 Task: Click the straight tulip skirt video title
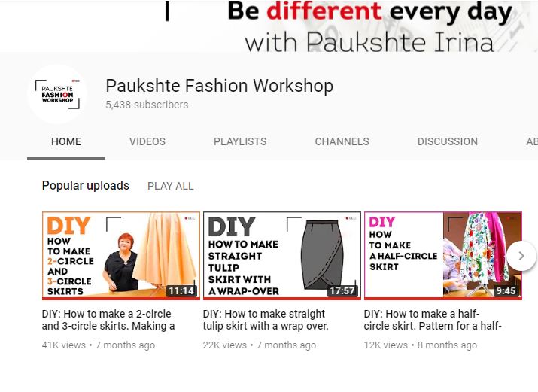click(x=265, y=320)
